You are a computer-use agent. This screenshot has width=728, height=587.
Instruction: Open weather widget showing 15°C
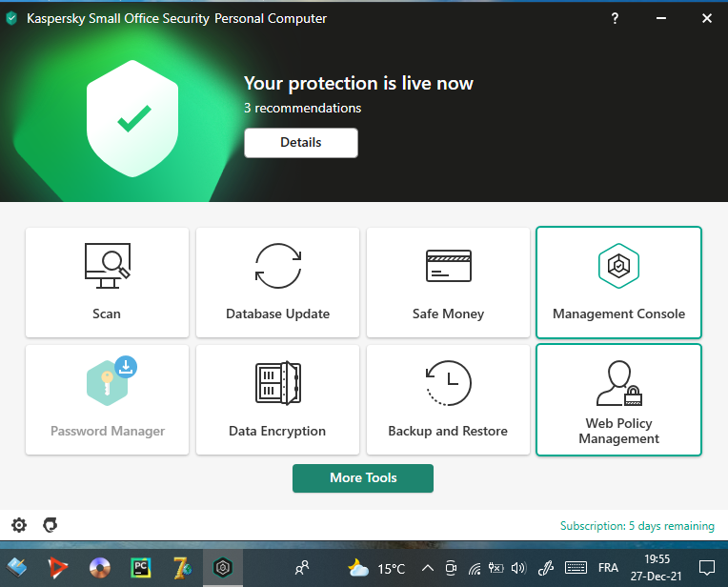point(376,568)
